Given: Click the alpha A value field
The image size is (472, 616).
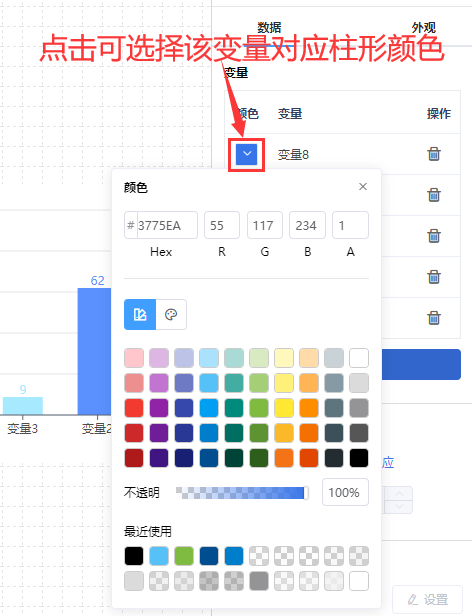Looking at the screenshot, I should click(350, 225).
